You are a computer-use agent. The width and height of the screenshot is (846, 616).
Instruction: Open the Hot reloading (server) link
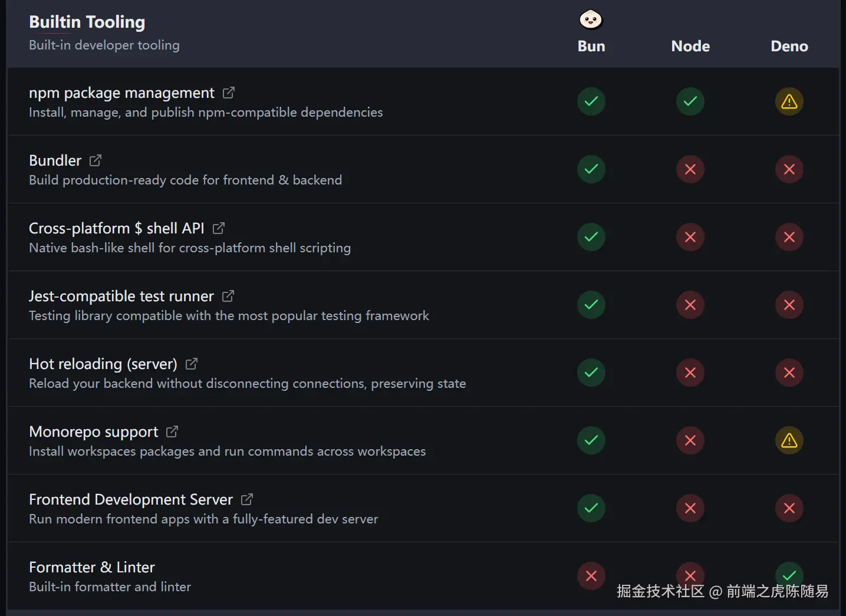point(103,364)
